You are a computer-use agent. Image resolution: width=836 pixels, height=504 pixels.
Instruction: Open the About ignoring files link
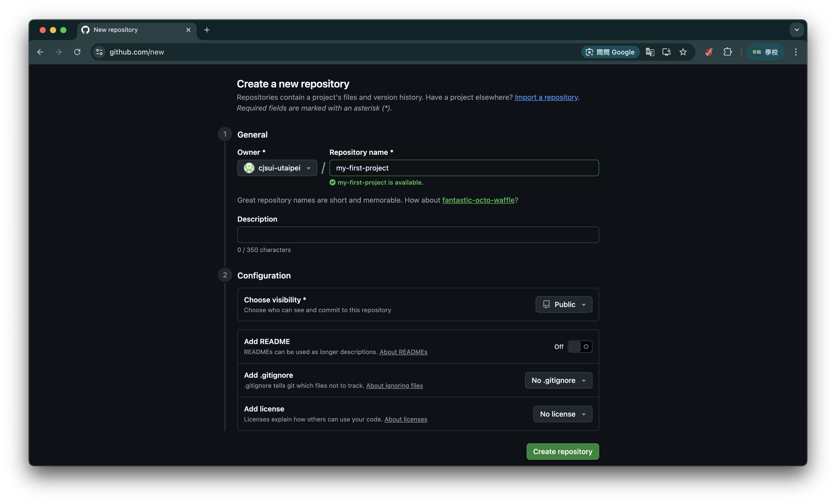click(394, 385)
